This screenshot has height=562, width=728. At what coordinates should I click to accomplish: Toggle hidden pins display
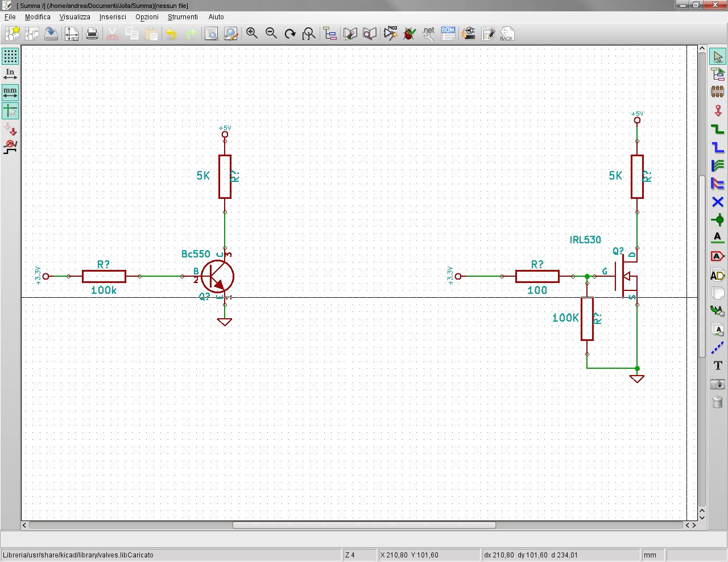(10, 129)
